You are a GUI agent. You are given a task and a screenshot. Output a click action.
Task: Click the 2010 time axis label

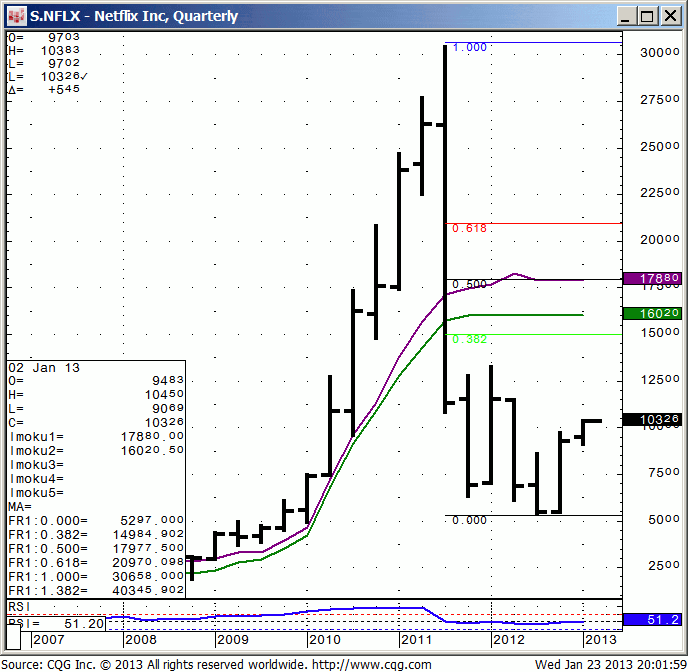tap(325, 640)
